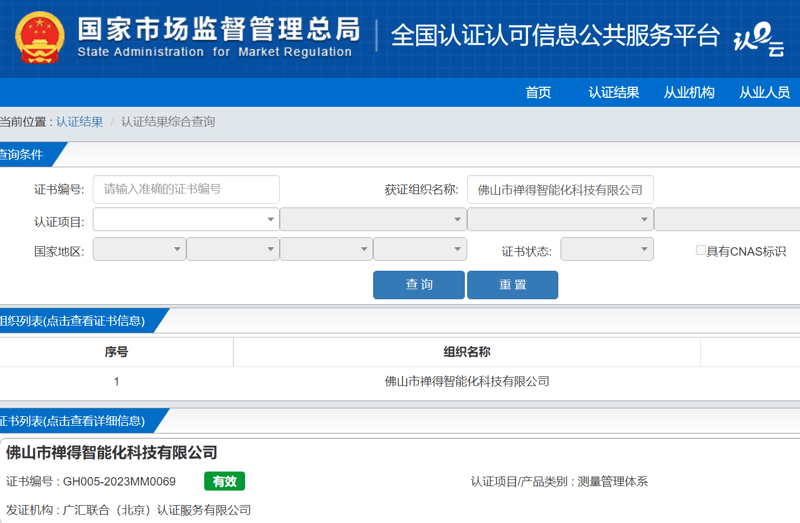The height and width of the screenshot is (523, 800).
Task: Expand the second 认证项目 dropdown
Action: tap(373, 219)
